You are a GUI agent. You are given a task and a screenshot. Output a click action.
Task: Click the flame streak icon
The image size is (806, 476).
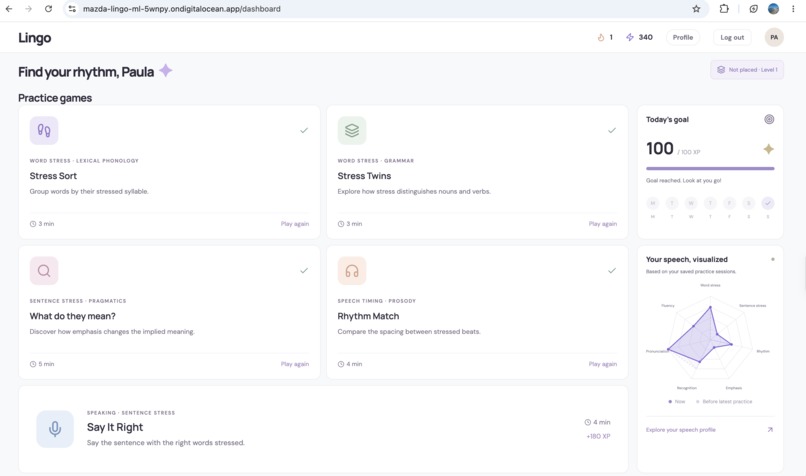point(600,38)
